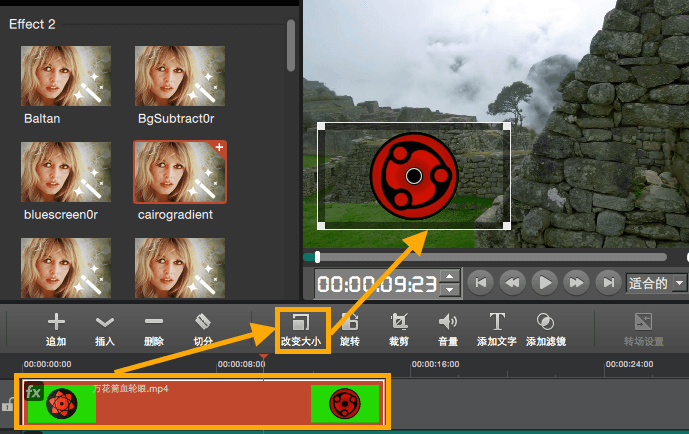Click the 00:00:24:00 ruler mark

click(629, 364)
